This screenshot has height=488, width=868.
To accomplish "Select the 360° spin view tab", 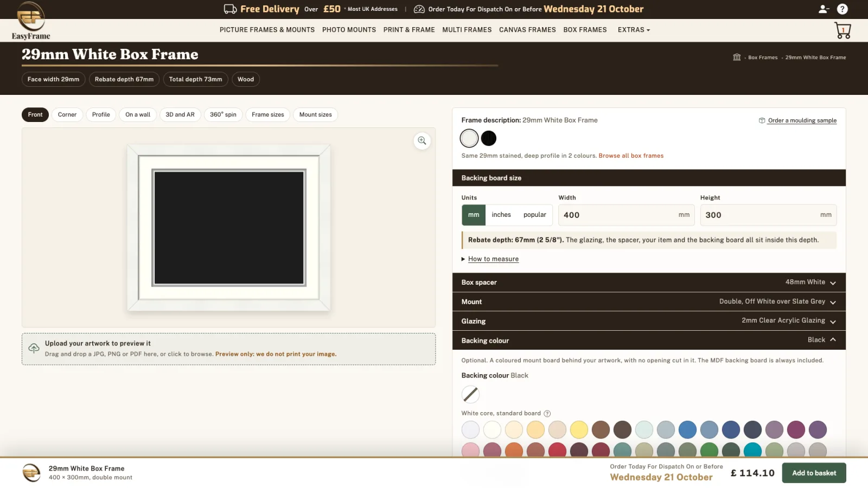I will pyautogui.click(x=223, y=114).
